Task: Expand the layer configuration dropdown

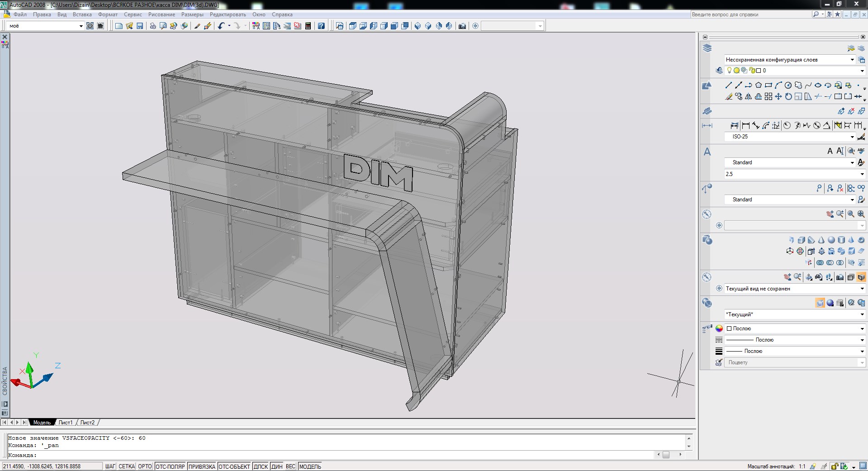Action: (789, 60)
